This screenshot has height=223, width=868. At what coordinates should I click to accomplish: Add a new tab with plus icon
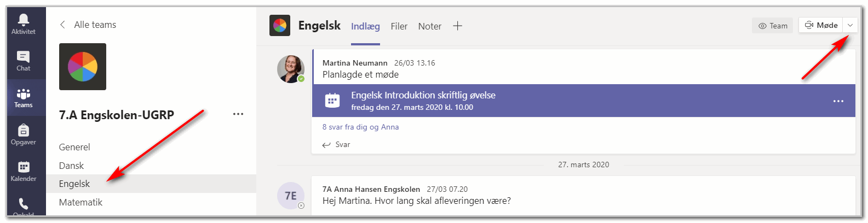(x=458, y=26)
